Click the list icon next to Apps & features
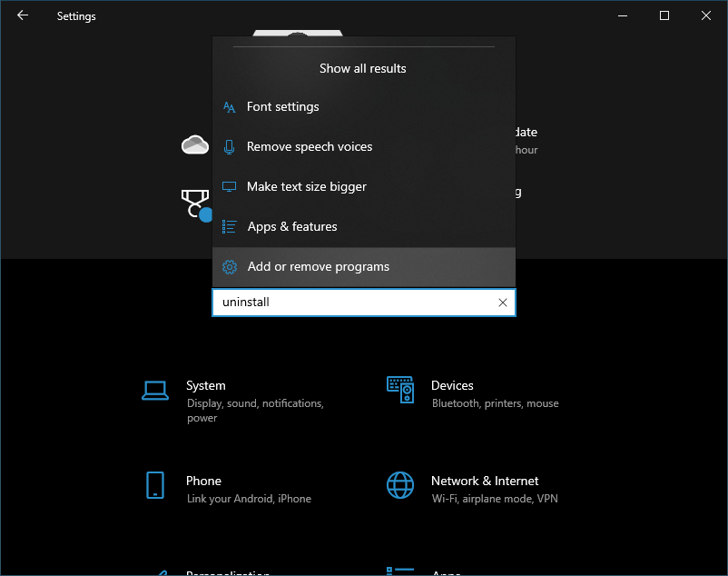This screenshot has height=576, width=728. [x=230, y=227]
